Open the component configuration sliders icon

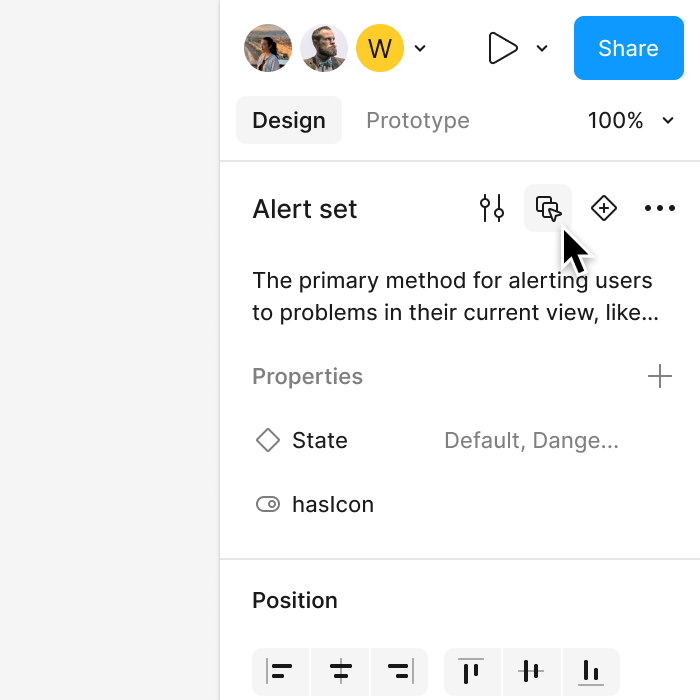[x=492, y=208]
